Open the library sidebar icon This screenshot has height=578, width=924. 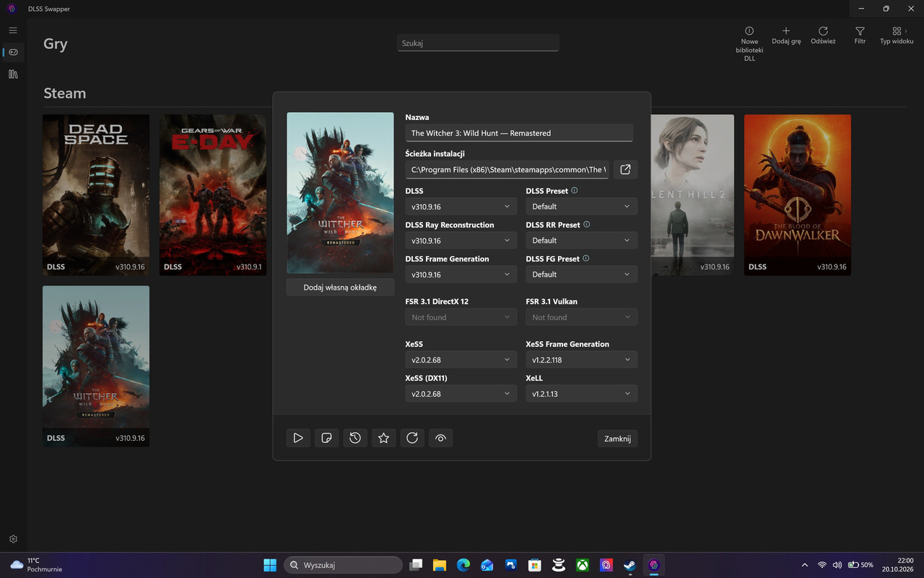13,74
